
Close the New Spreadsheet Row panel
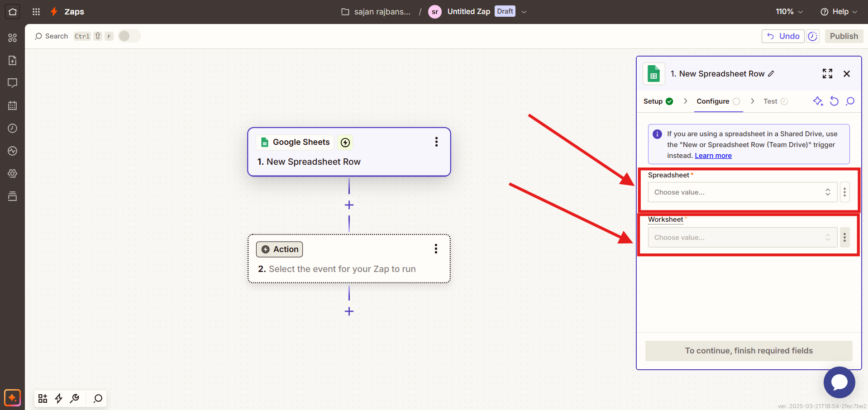847,74
